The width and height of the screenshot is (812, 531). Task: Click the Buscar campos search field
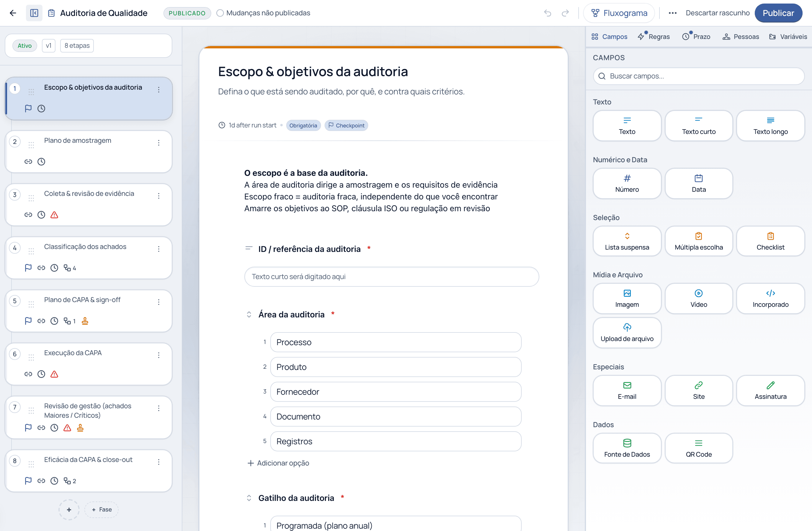click(x=699, y=76)
